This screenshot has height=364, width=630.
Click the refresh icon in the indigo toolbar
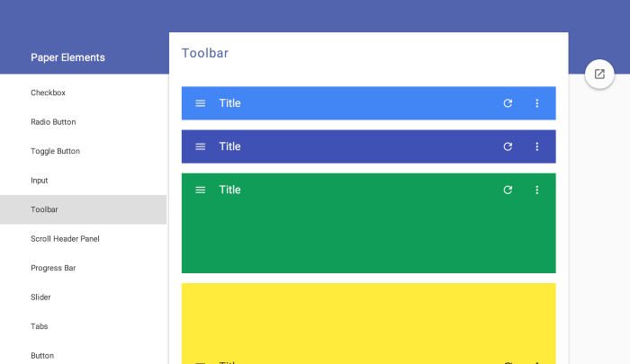pos(508,146)
